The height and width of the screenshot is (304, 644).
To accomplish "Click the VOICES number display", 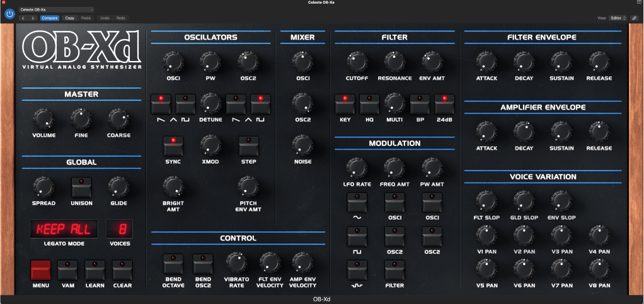I will 119,229.
